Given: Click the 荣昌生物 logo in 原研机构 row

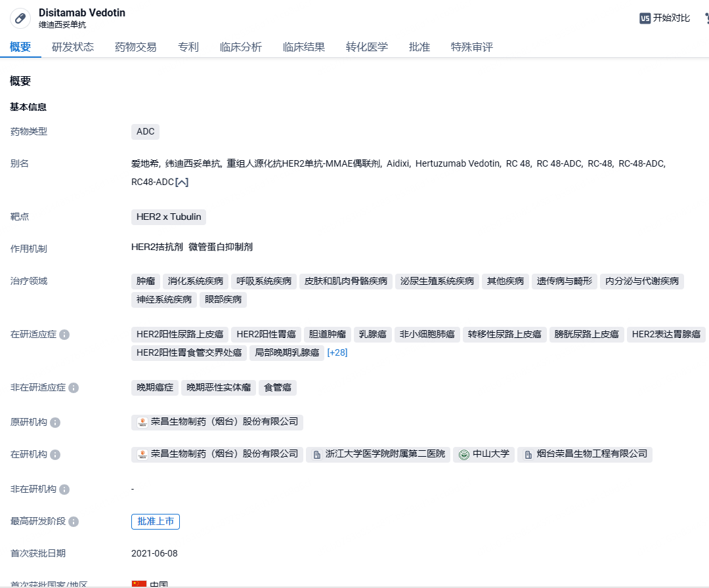Looking at the screenshot, I should [x=142, y=422].
